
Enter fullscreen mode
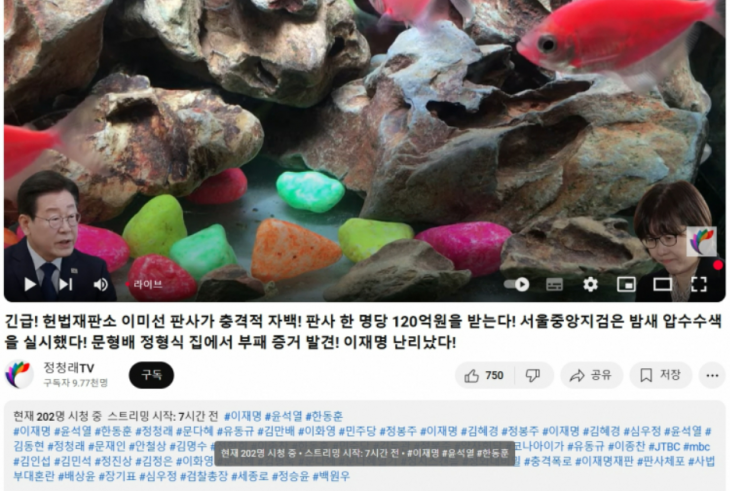click(698, 284)
